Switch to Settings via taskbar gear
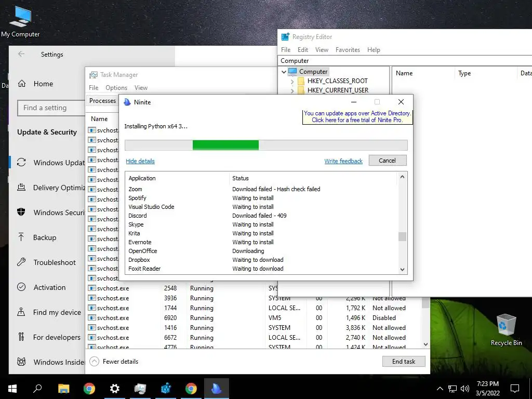Viewport: 532px width, 399px height. (x=115, y=389)
